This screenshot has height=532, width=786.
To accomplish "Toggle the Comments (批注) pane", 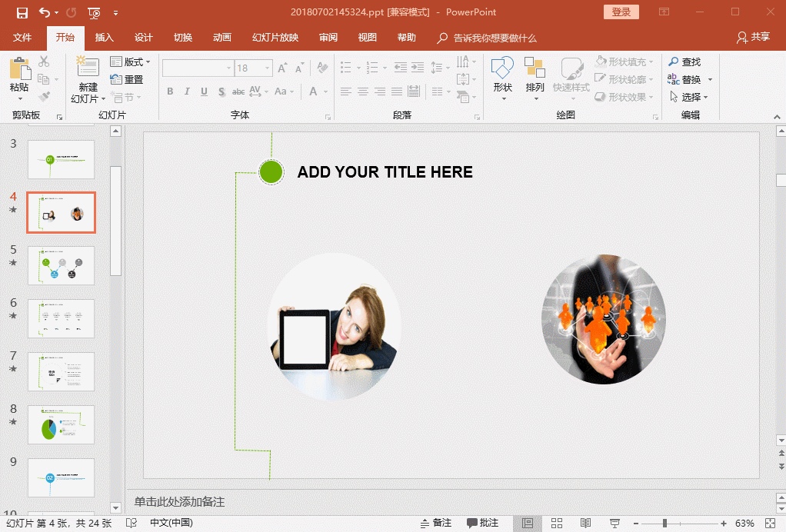I will [482, 523].
